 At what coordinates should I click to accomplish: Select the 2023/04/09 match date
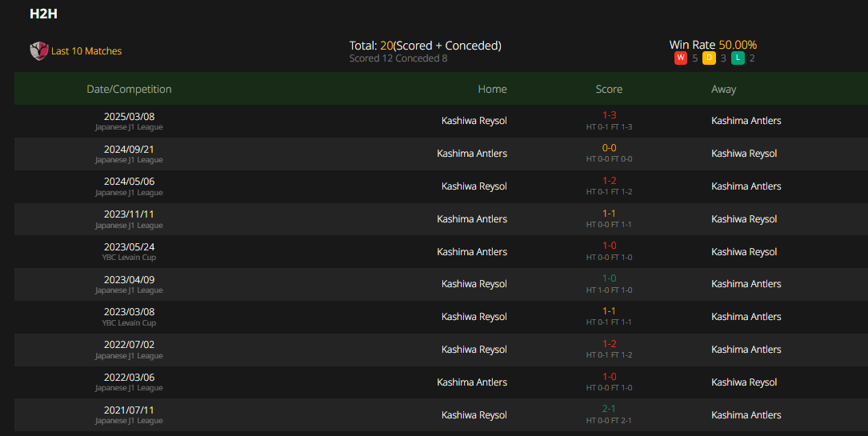point(129,280)
